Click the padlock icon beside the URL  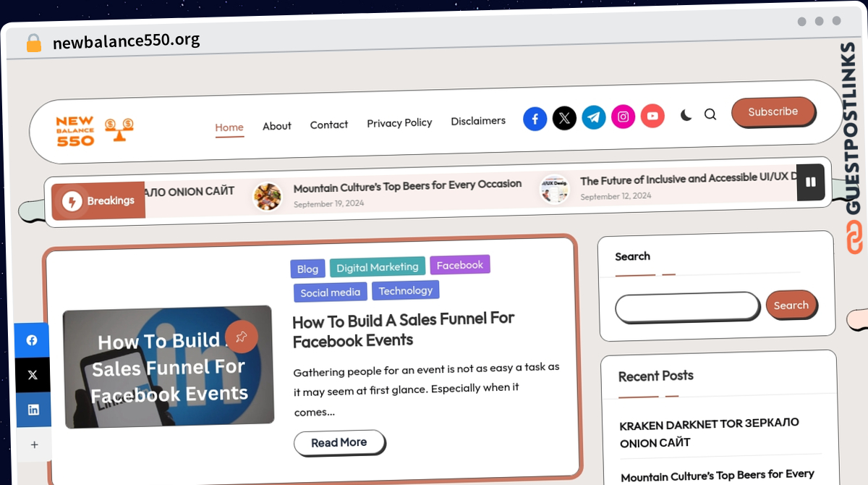(x=34, y=43)
